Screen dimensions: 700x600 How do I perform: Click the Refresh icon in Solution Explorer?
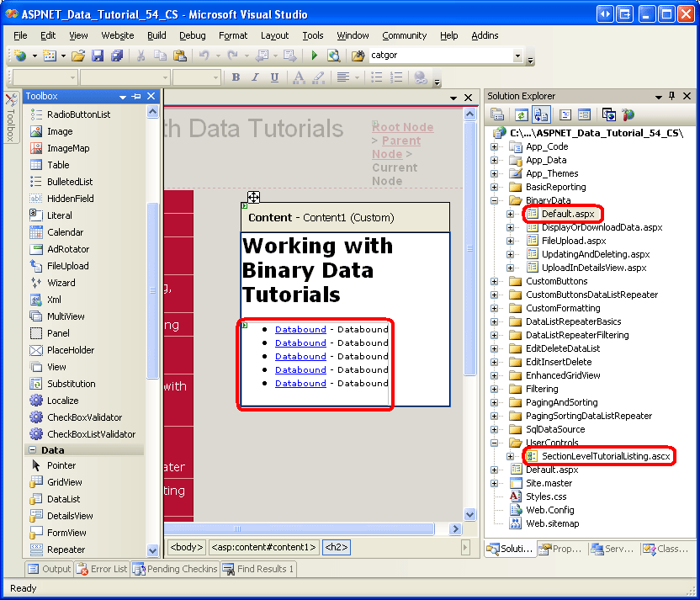(521, 115)
